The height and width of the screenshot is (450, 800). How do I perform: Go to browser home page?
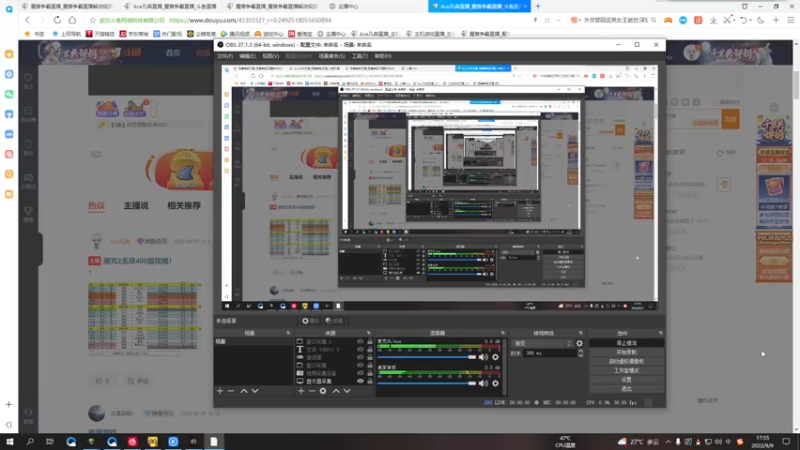point(72,20)
